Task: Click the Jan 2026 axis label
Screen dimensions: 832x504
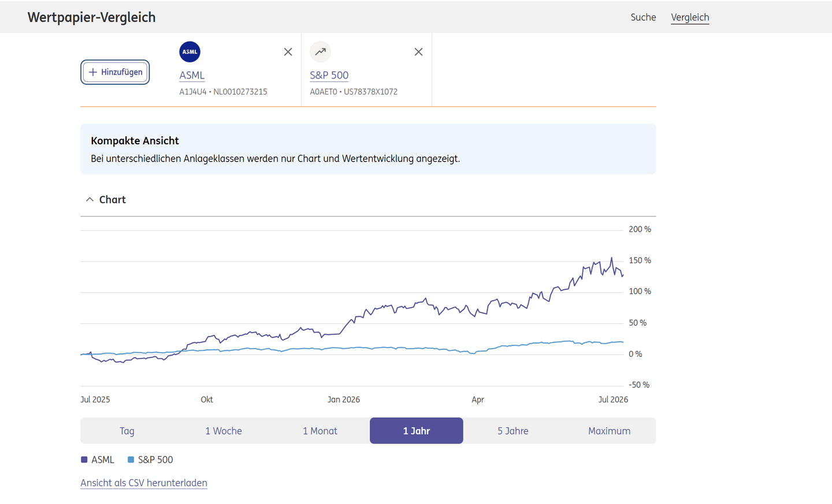Action: [344, 400]
